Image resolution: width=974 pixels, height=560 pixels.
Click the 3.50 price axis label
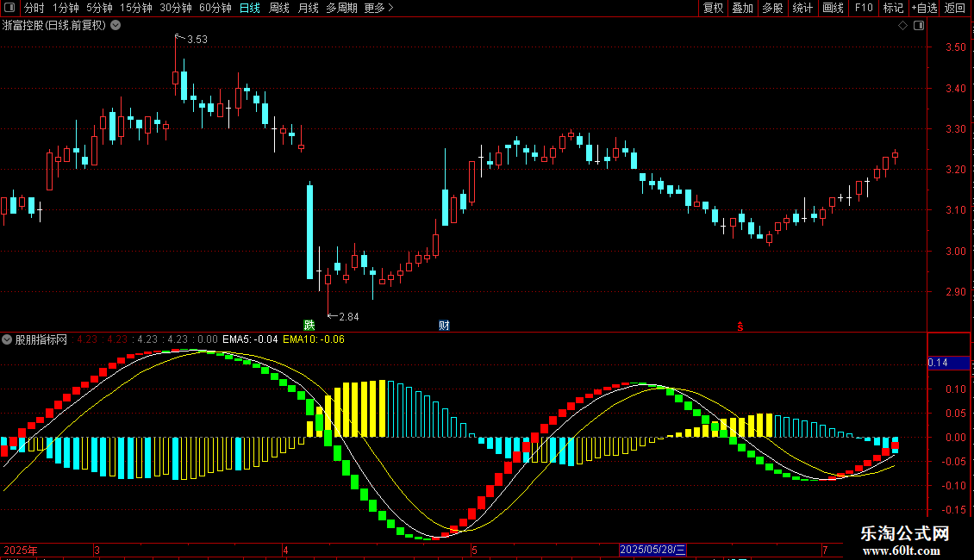[x=955, y=47]
